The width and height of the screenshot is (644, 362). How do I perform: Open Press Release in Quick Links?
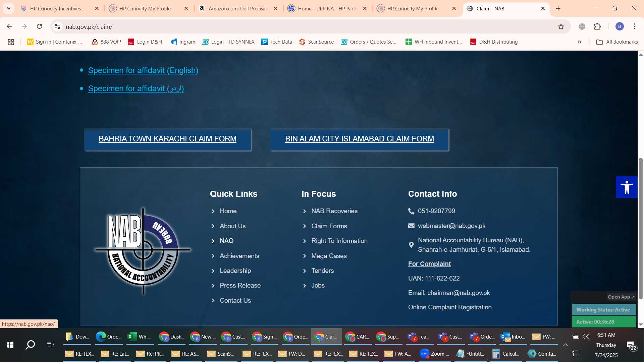[x=240, y=285]
